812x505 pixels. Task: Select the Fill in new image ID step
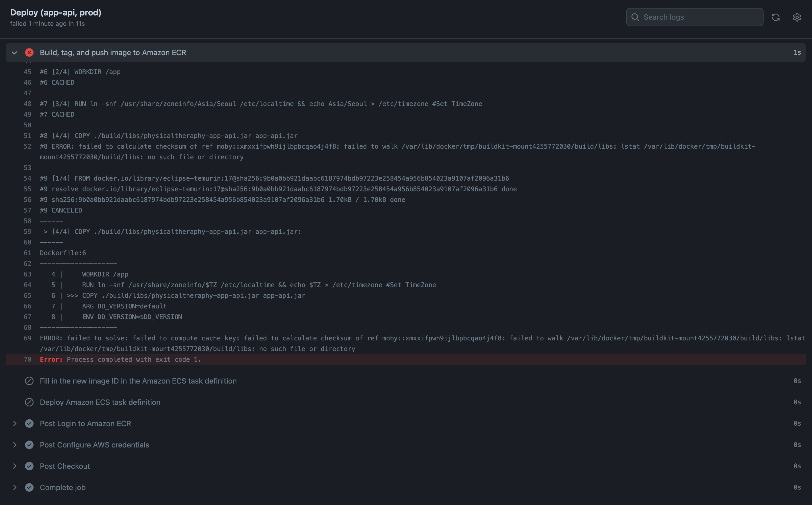click(138, 381)
